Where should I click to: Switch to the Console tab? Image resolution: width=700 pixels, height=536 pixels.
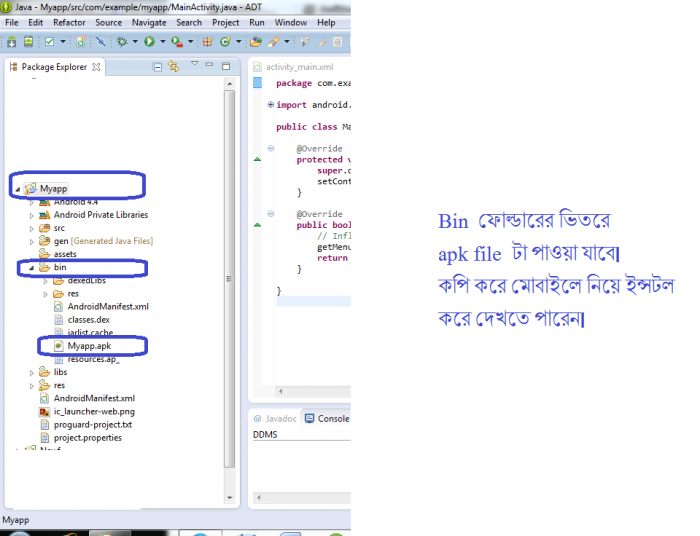pyautogui.click(x=327, y=419)
